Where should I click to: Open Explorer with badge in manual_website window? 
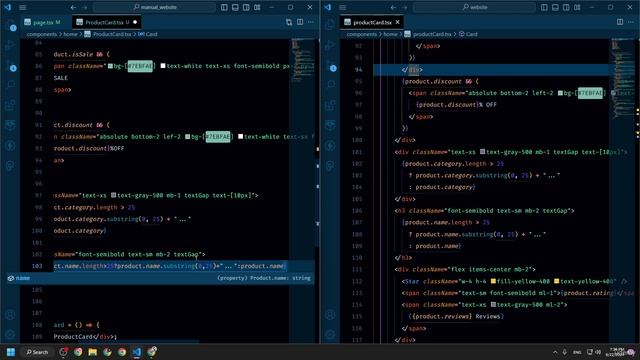(11, 25)
